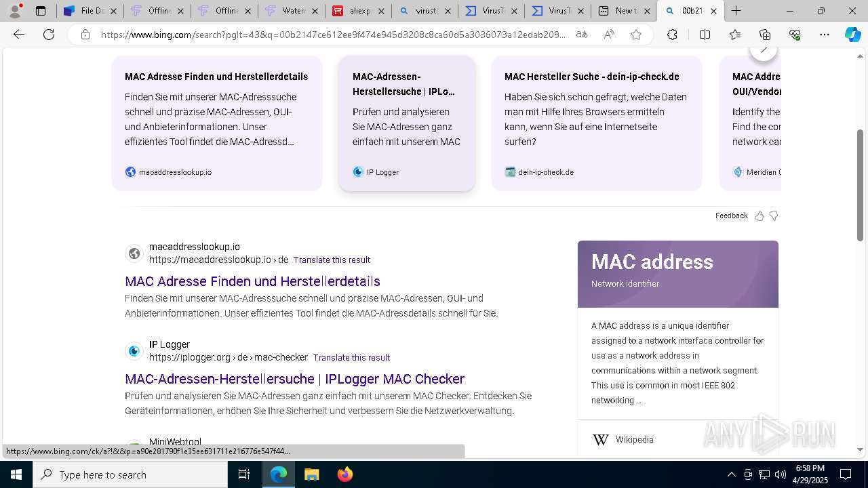The height and width of the screenshot is (488, 868).
Task: Open MAC Adresse Finden und Herstellerdetails result link
Action: pos(252,281)
